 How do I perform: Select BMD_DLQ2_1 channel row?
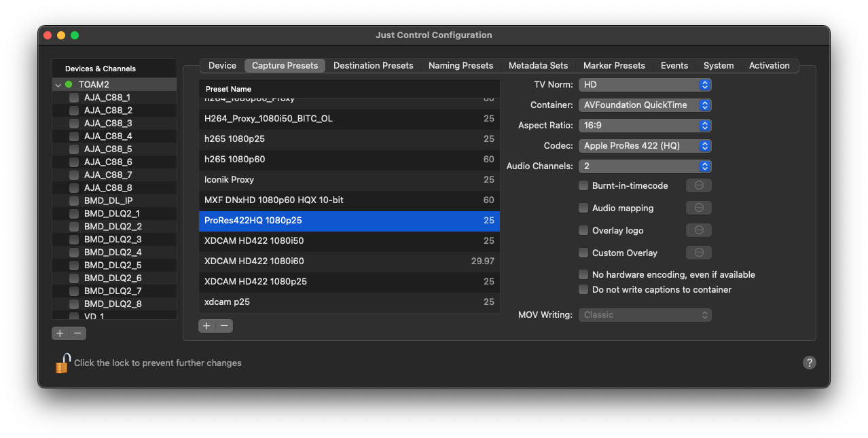point(114,214)
